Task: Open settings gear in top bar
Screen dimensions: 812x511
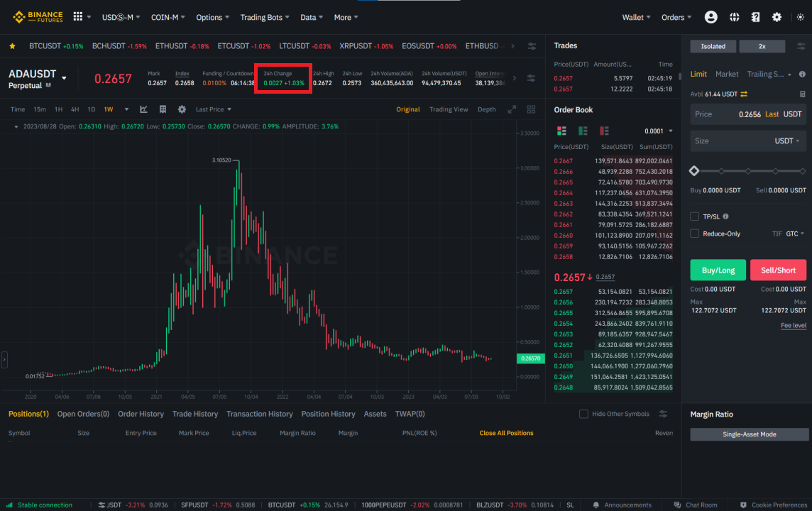Action: (x=777, y=17)
